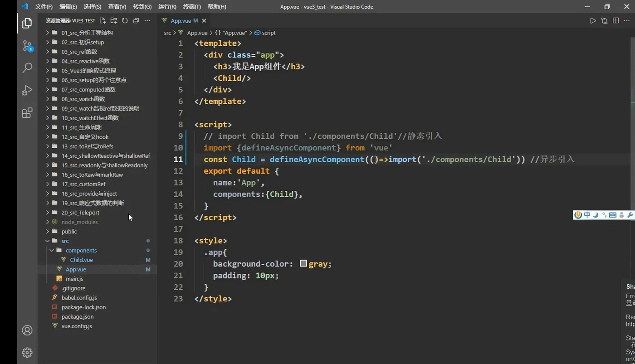
Task: Open main.js in the explorer
Action: point(97,279)
